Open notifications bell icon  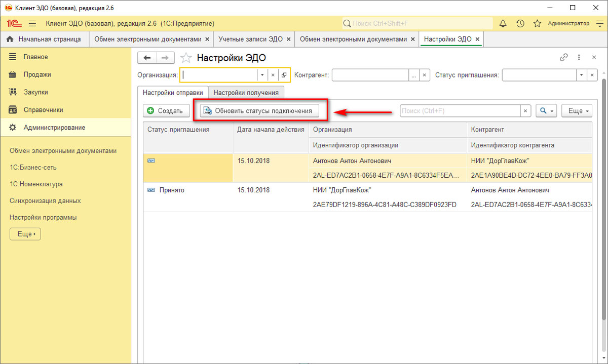pos(503,23)
